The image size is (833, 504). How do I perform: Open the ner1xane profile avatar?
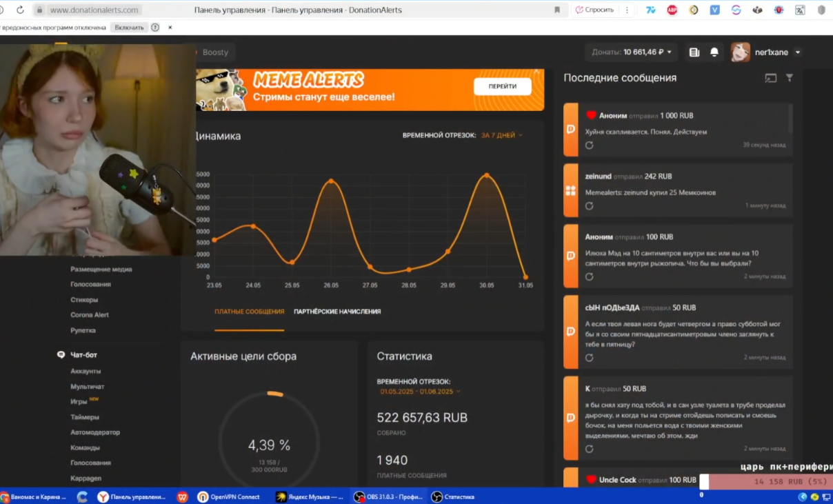point(741,52)
